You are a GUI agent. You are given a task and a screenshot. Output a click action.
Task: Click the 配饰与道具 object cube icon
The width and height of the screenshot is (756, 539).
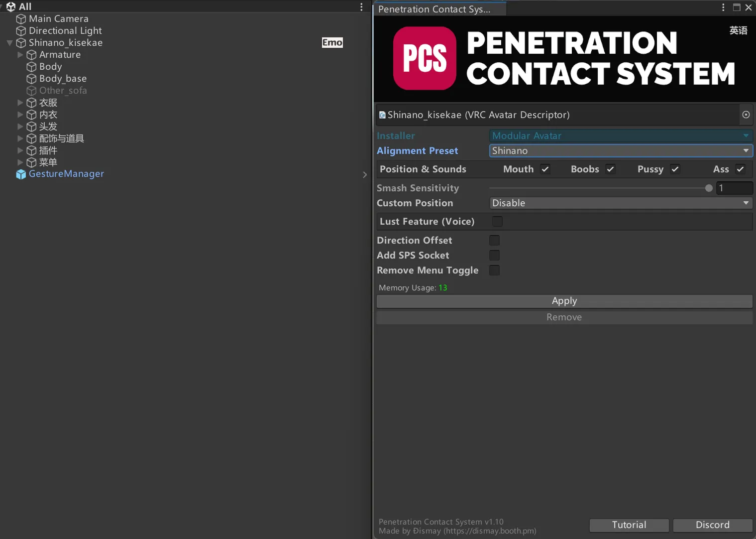pyautogui.click(x=31, y=138)
